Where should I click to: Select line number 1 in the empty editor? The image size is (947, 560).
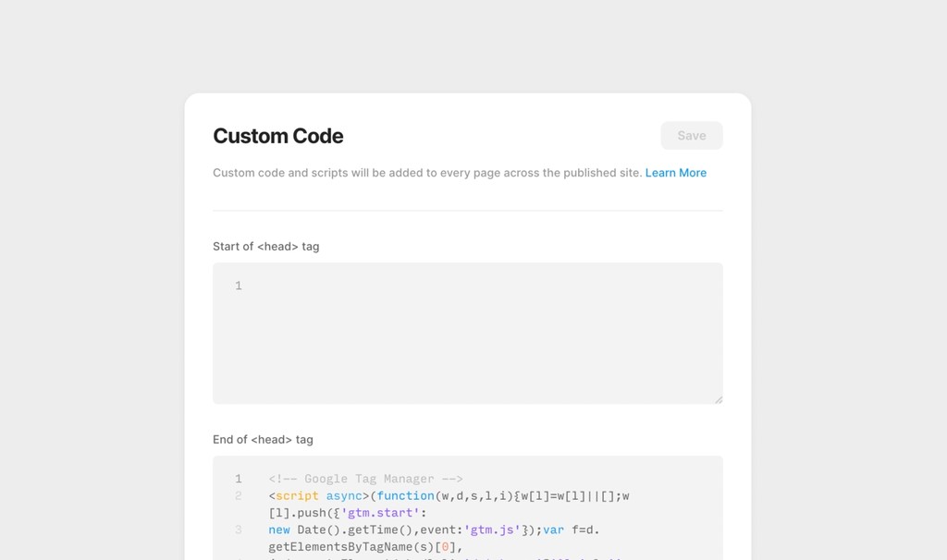tap(238, 286)
